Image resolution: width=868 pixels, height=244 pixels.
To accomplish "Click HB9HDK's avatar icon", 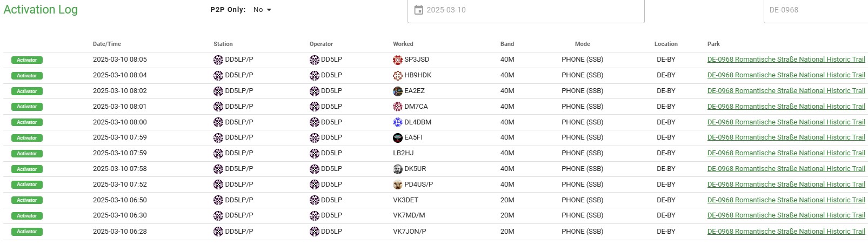I will [398, 75].
